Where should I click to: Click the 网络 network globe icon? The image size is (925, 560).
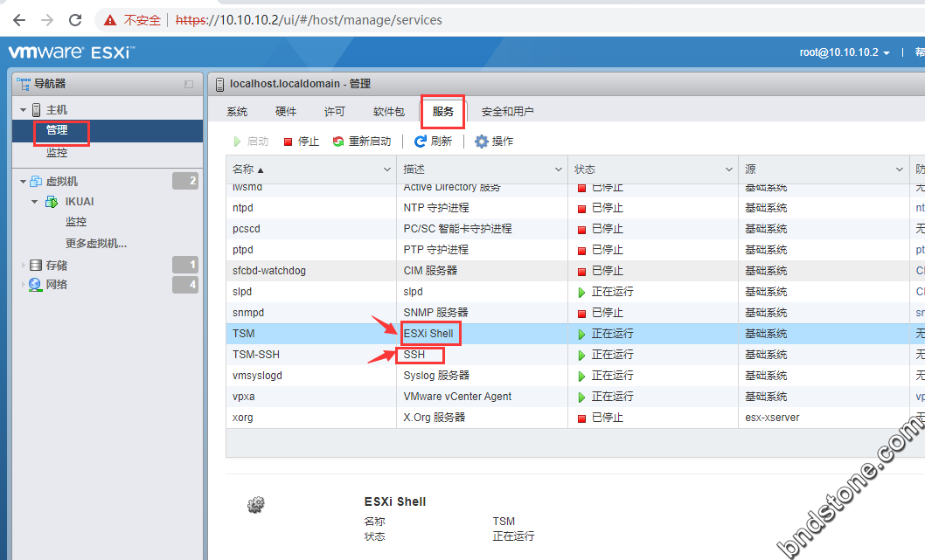click(x=35, y=285)
